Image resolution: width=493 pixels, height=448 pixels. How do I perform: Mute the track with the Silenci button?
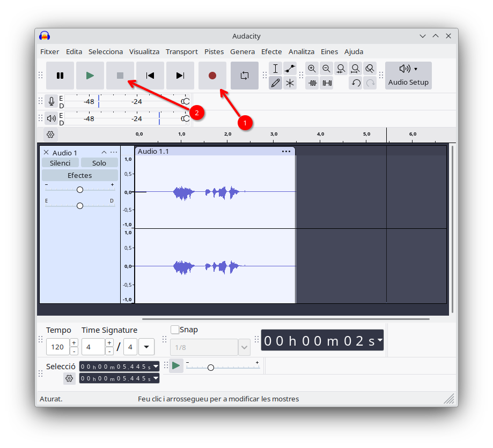coord(60,163)
